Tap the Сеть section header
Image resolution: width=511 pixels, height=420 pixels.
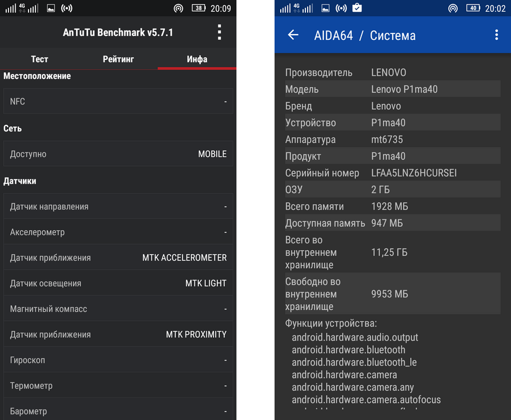(12, 128)
